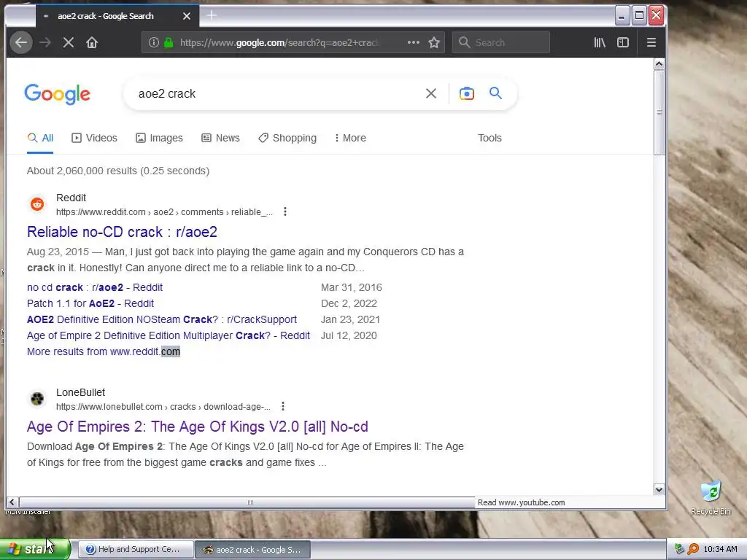The image size is (747, 560).
Task: Focus the Firefox address bar URL
Action: 281,42
